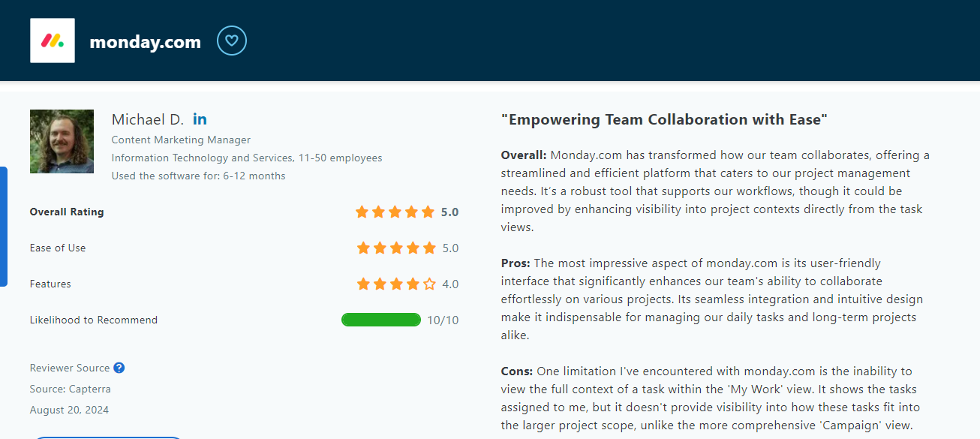Click the empty fifth Features star
The width and height of the screenshot is (980, 439).
coord(429,284)
